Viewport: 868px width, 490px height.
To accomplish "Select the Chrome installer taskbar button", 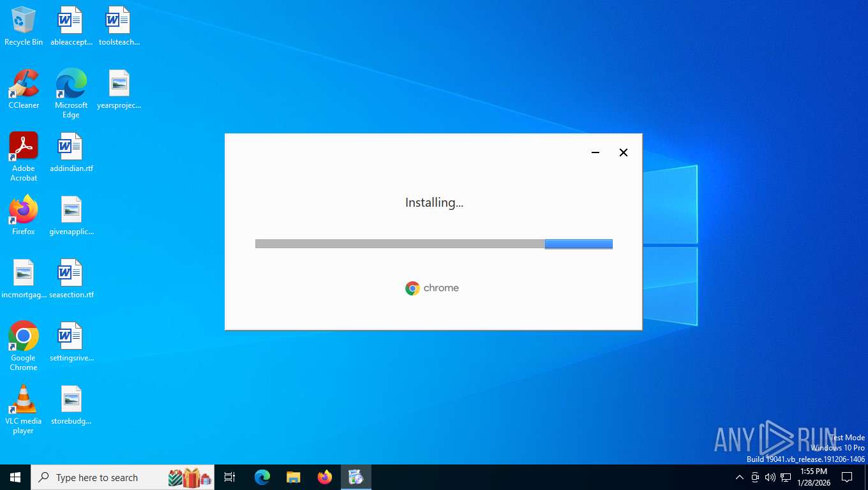I will [356, 477].
